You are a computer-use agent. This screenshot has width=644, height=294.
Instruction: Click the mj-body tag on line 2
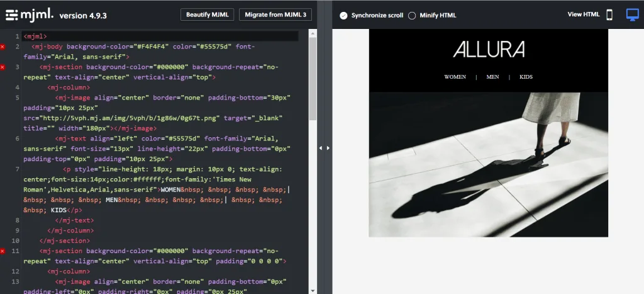click(x=47, y=47)
